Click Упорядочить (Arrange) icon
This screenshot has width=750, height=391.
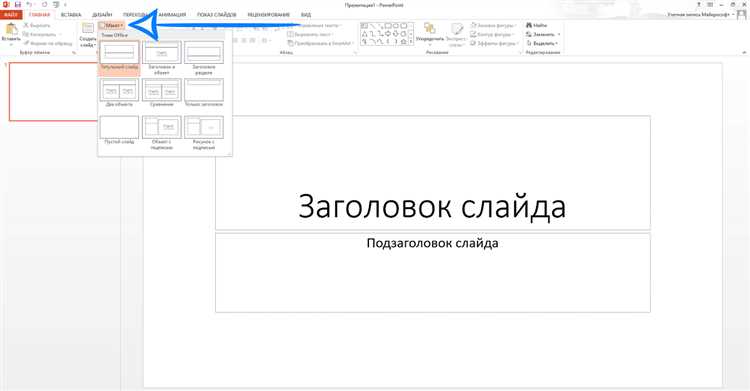(x=430, y=29)
